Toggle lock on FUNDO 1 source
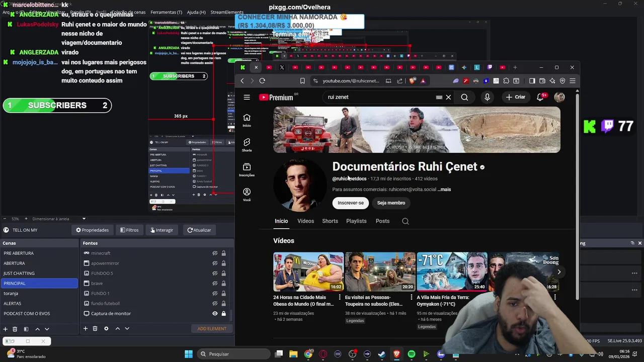The width and height of the screenshot is (644, 362). point(223,294)
